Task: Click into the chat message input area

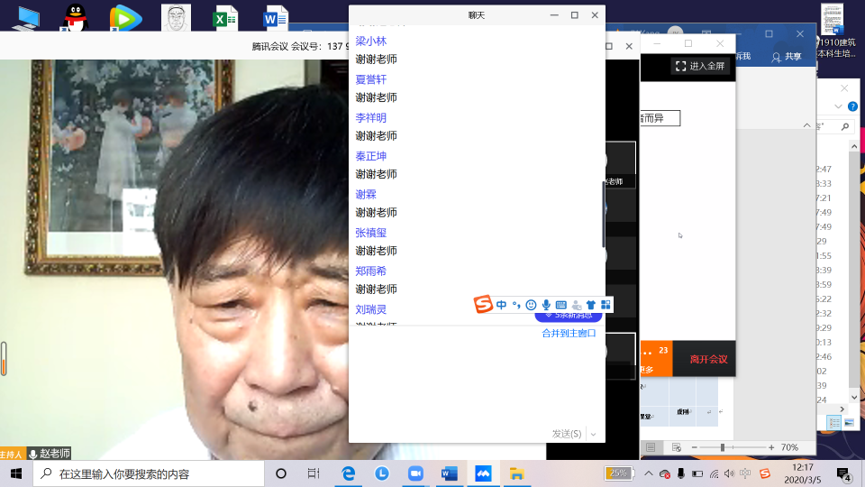Action: point(477,383)
